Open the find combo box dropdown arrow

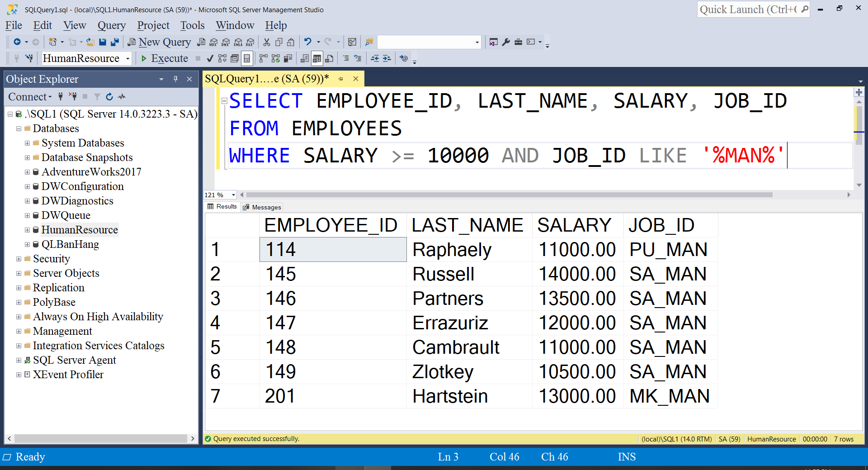click(x=477, y=42)
